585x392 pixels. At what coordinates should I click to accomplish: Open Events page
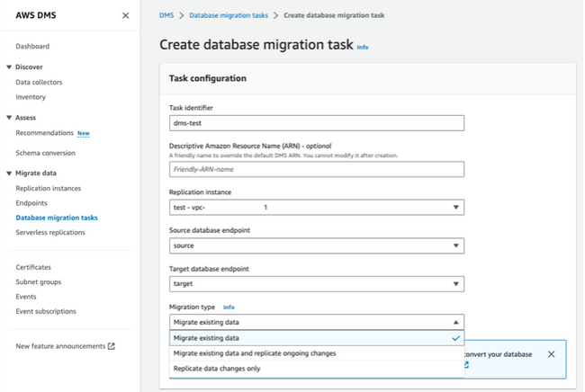[x=26, y=297]
